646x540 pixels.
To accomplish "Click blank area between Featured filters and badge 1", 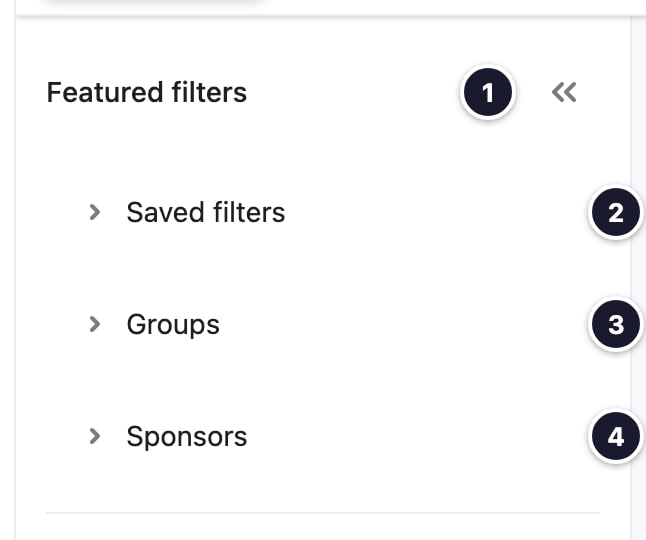I will (354, 92).
